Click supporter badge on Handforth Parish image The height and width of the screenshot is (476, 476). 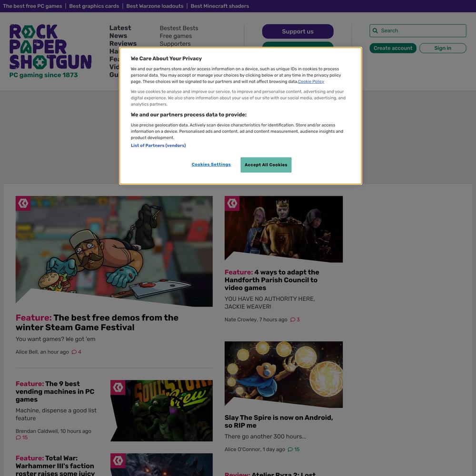tap(232, 203)
